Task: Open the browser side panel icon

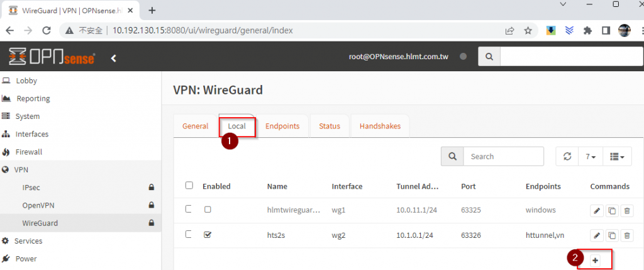Action: pyautogui.click(x=606, y=30)
